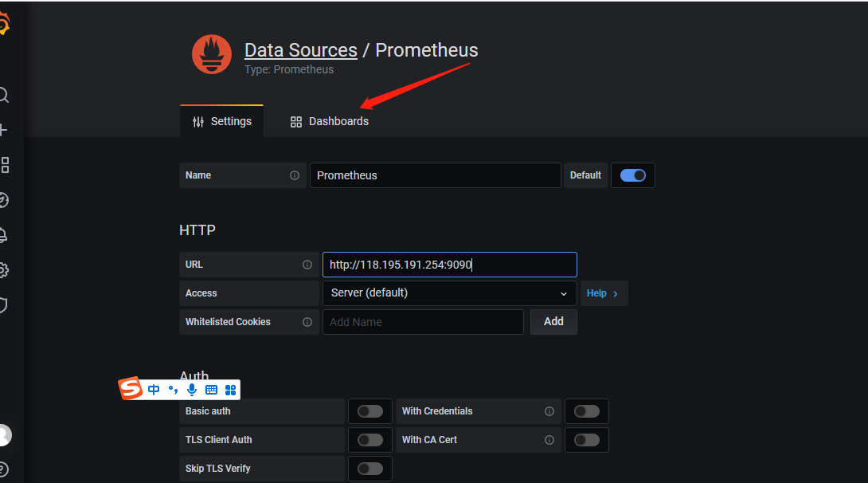Switch Sogou Chinese/English mode icon
This screenshot has width=868, height=483.
[x=154, y=390]
